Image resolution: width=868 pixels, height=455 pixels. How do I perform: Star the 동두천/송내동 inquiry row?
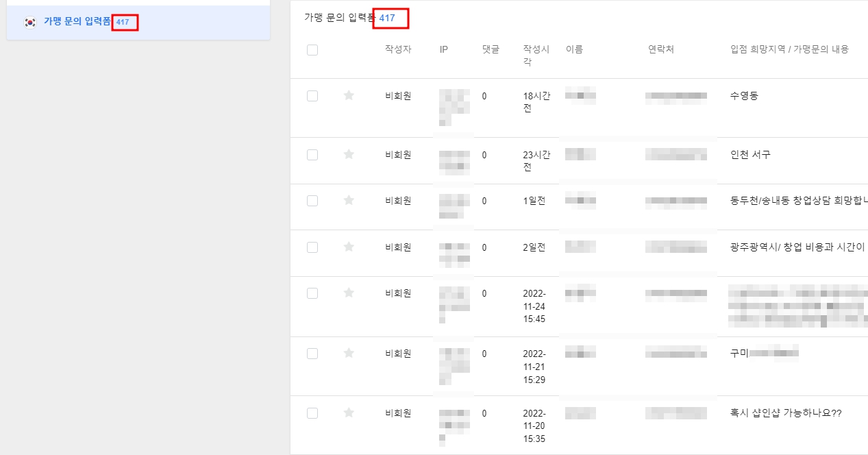point(349,200)
